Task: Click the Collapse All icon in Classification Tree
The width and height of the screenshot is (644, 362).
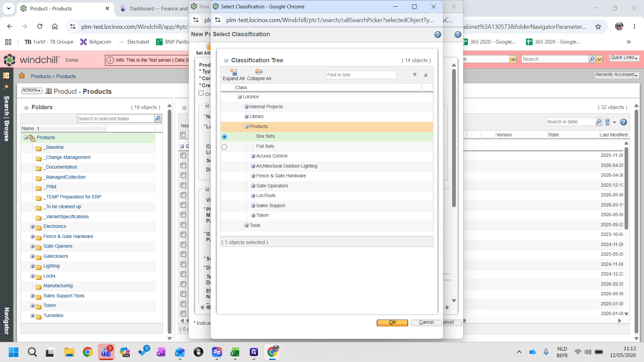Action: click(259, 72)
